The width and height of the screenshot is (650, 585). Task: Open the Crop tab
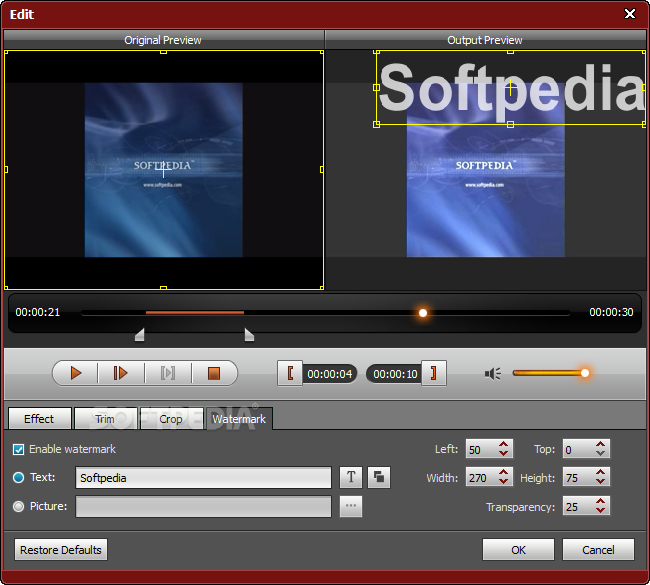tap(171, 419)
